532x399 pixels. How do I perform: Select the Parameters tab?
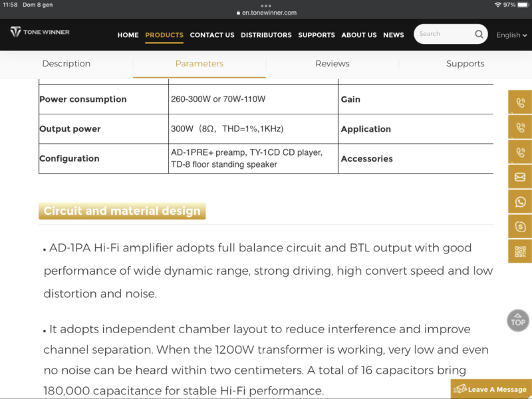coord(199,64)
